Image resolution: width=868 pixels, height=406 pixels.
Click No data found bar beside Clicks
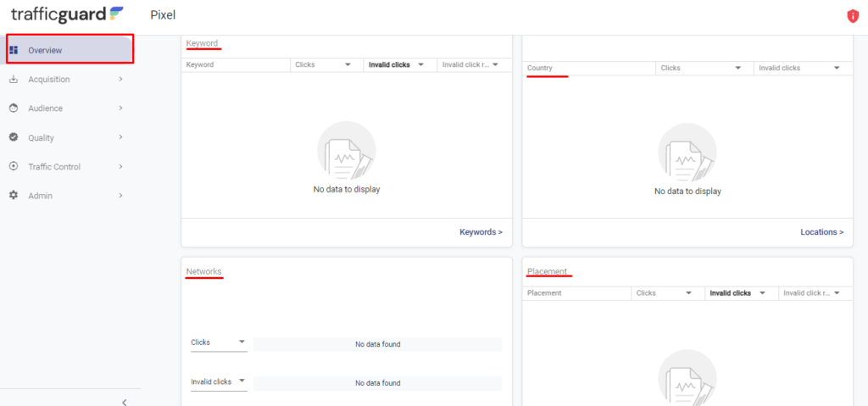click(377, 344)
